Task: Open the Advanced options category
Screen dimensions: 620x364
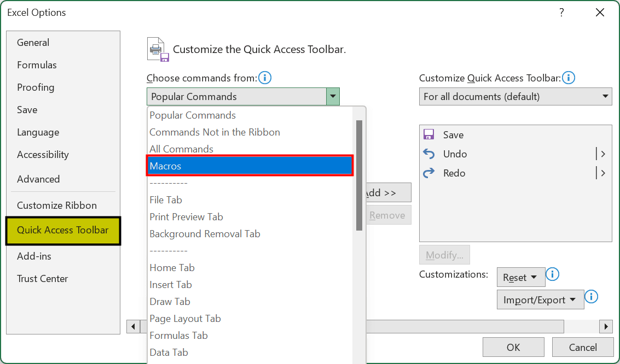Action: (63, 179)
